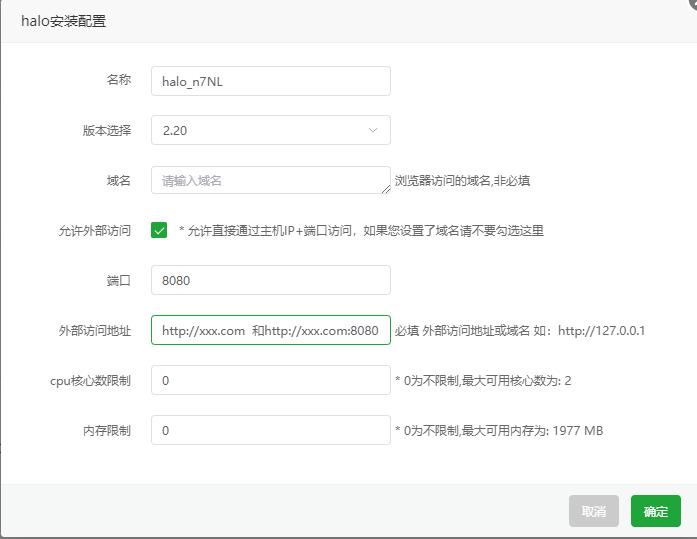Viewport: 697px width, 539px height.
Task: Open the 版本选择 dropdown showing 2.20
Action: (x=271, y=130)
